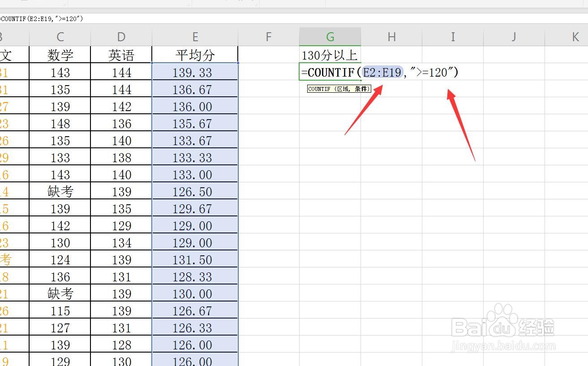Select the column G header
Image resolution: width=588 pixels, height=366 pixels.
click(x=330, y=37)
